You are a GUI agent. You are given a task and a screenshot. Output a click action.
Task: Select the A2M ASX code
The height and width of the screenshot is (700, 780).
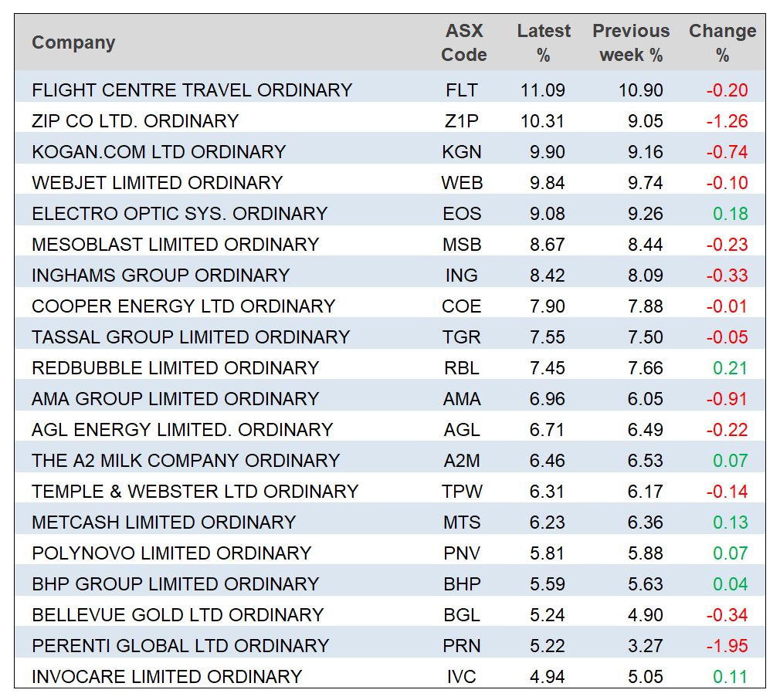click(x=462, y=461)
